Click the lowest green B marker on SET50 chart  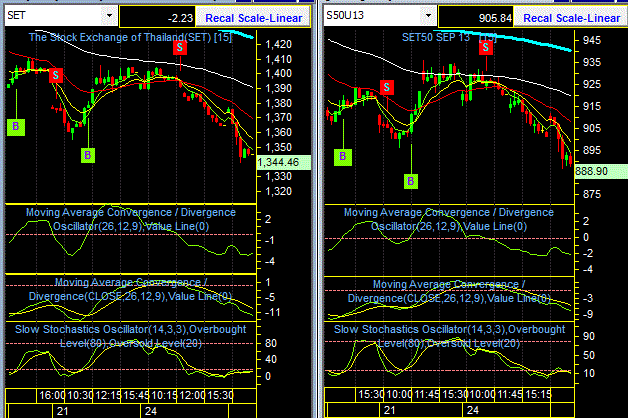coord(411,181)
